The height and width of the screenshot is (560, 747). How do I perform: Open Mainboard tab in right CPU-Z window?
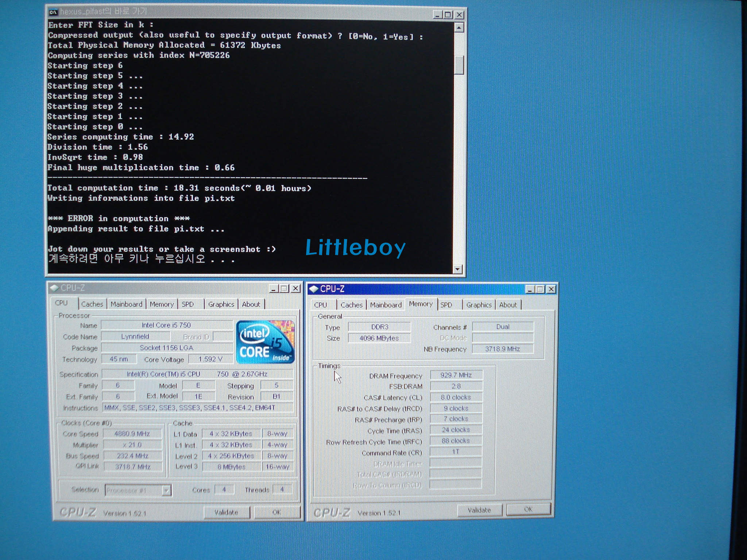(386, 305)
